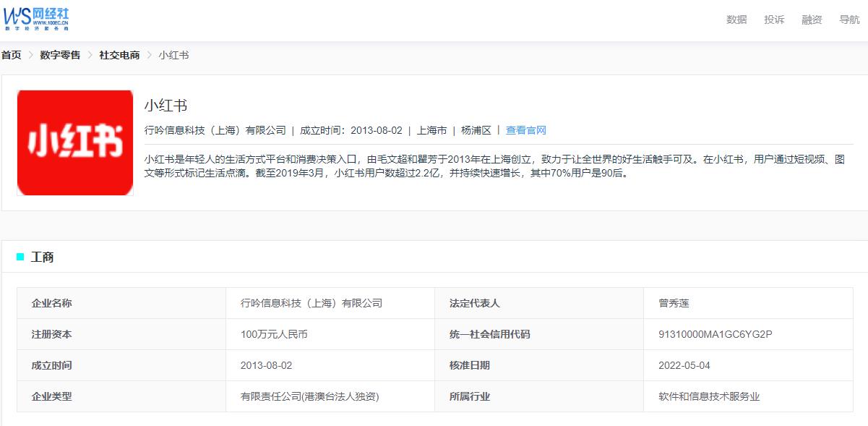This screenshot has width=868, height=426.
Task: Select the 注册资本 value 100万元人民币
Action: (x=275, y=334)
